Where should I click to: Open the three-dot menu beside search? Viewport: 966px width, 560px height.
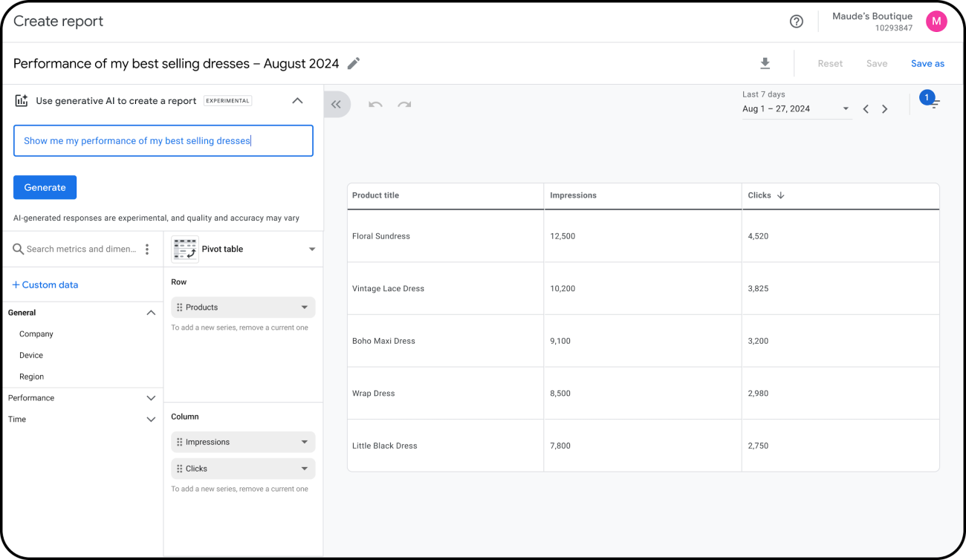147,250
